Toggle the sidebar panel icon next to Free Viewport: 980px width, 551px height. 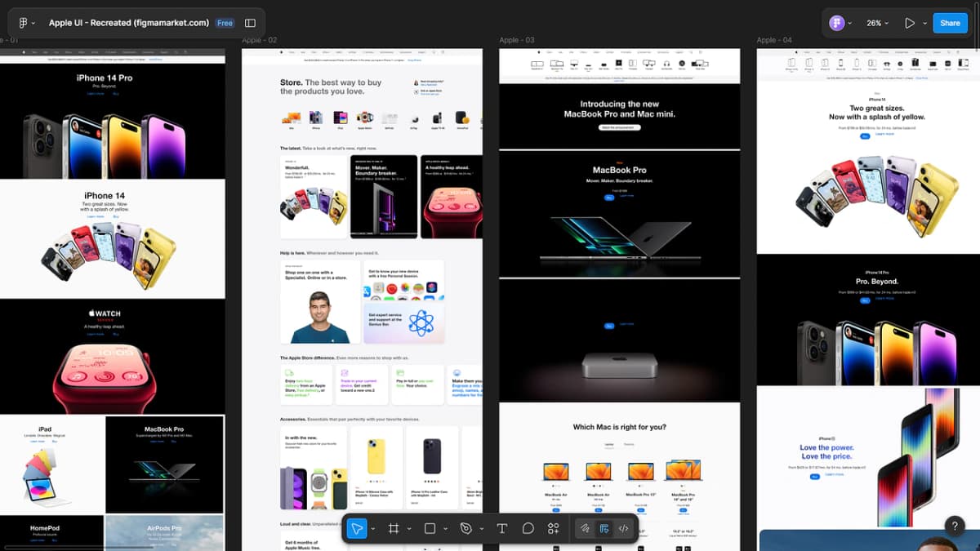(x=250, y=23)
